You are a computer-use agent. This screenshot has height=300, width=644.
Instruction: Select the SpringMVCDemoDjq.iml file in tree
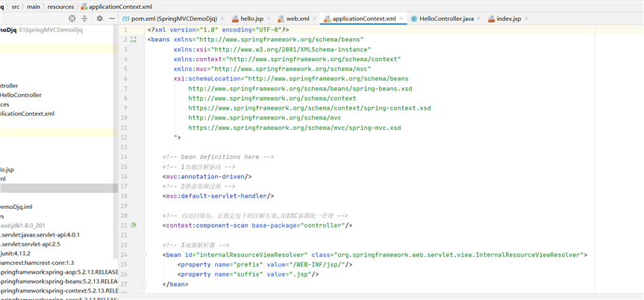[x=16, y=207]
